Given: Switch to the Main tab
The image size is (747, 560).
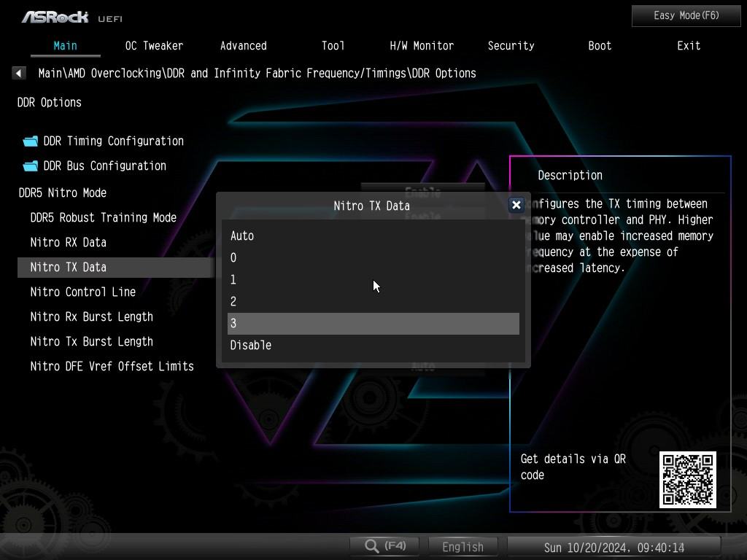Looking at the screenshot, I should [x=65, y=46].
